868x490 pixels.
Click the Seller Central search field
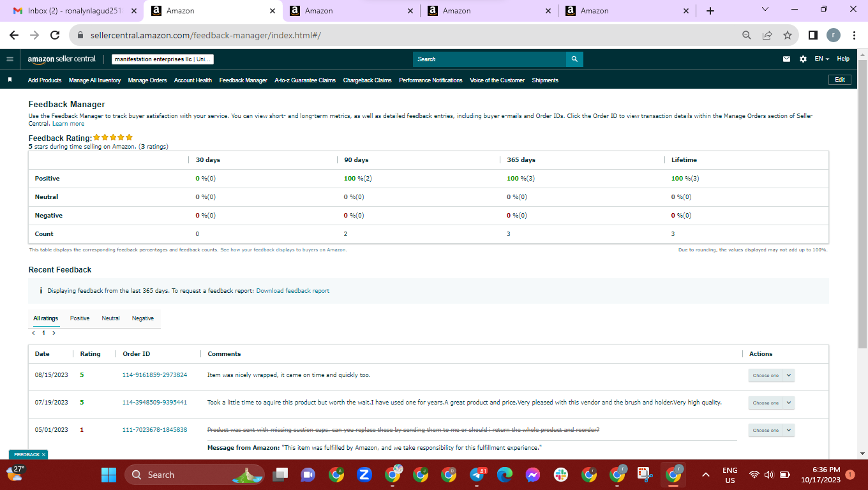[x=490, y=59]
